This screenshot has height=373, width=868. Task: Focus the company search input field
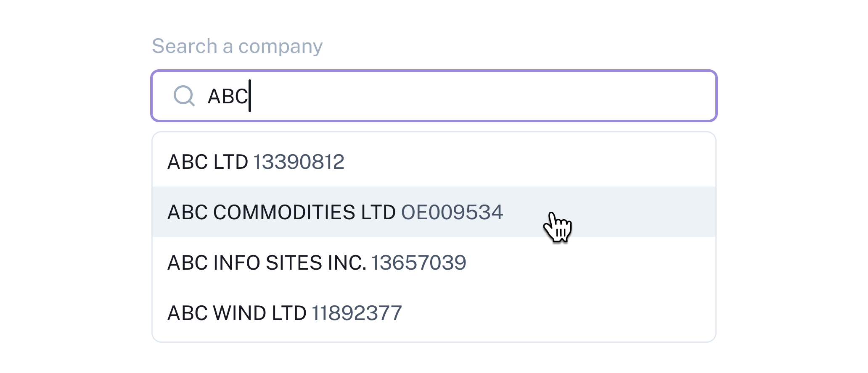click(434, 96)
